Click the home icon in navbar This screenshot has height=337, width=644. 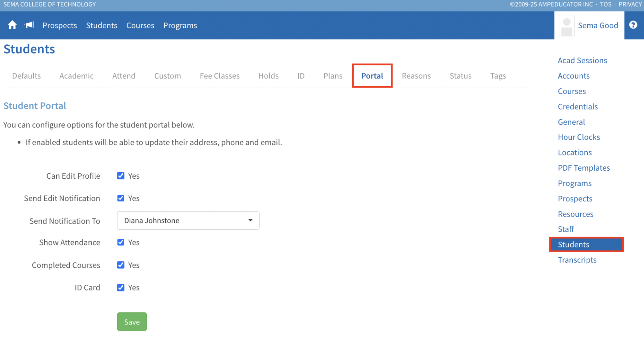point(12,25)
